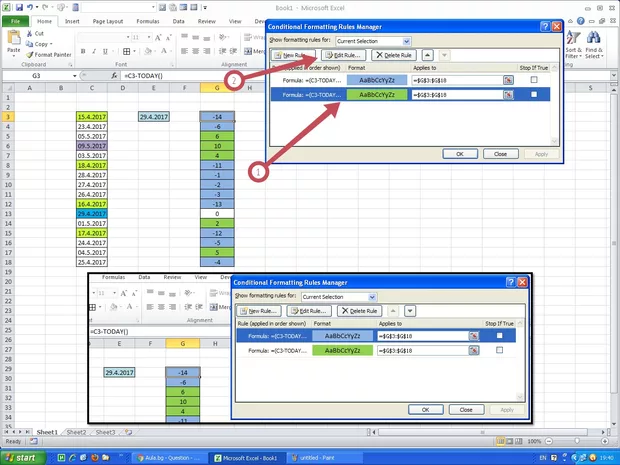The width and height of the screenshot is (620, 465).
Task: Tick Stop If True for blue rule in lower inset
Action: [x=500, y=336]
